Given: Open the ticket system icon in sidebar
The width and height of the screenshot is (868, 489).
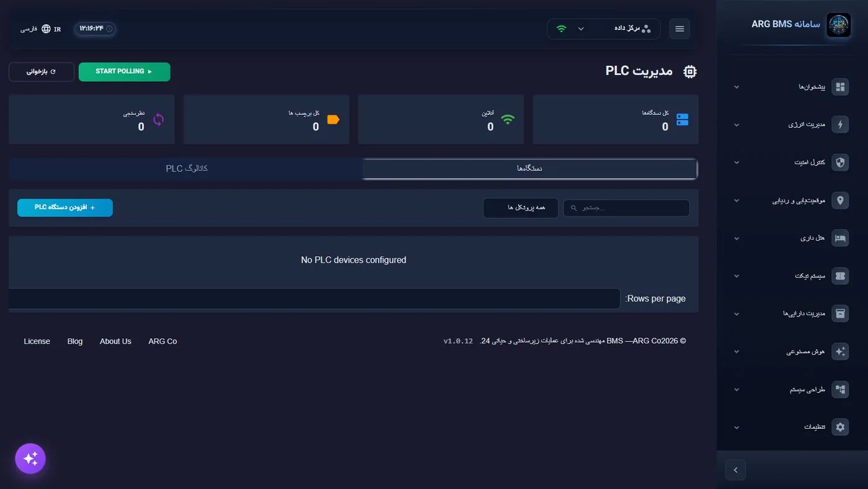Looking at the screenshot, I should point(840,276).
